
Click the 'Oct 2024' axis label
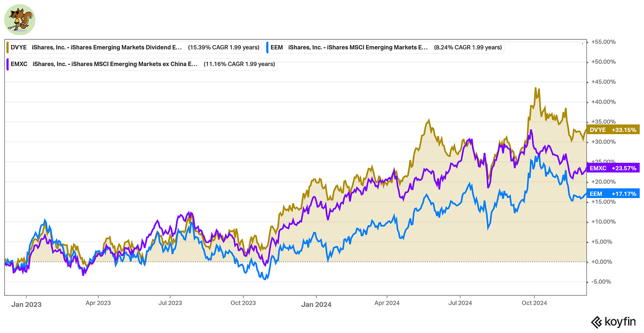click(x=534, y=303)
